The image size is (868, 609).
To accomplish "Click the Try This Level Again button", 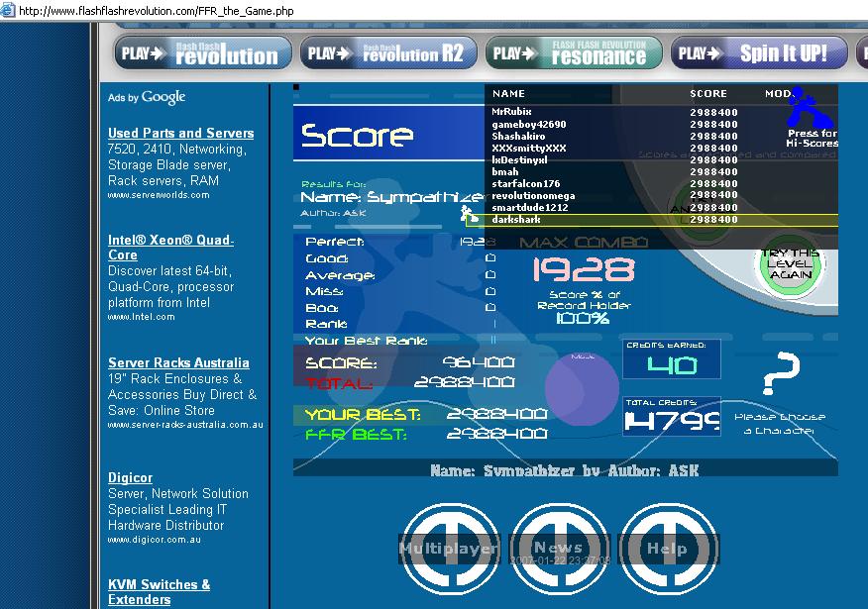I will (791, 264).
